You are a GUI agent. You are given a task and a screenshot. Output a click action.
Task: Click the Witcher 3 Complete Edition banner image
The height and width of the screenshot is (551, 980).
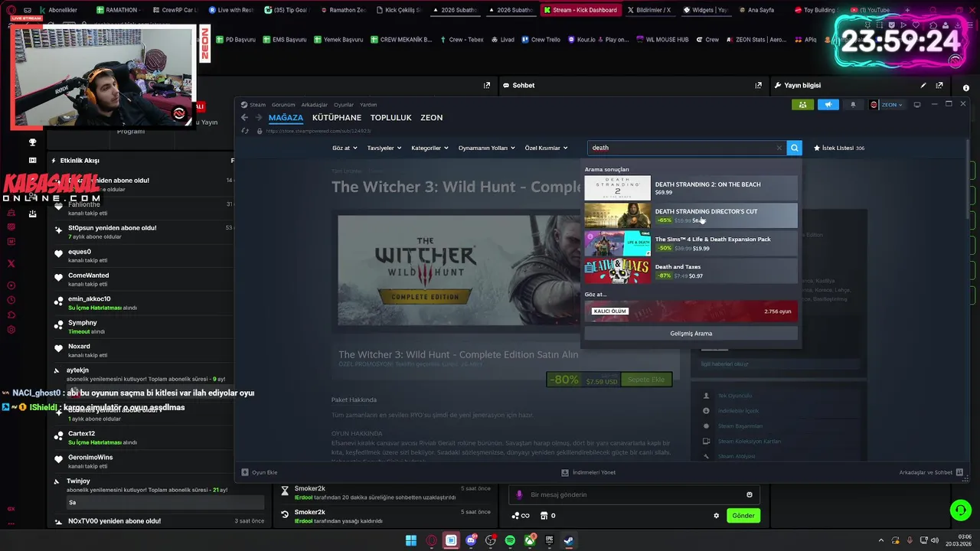pyautogui.click(x=459, y=270)
